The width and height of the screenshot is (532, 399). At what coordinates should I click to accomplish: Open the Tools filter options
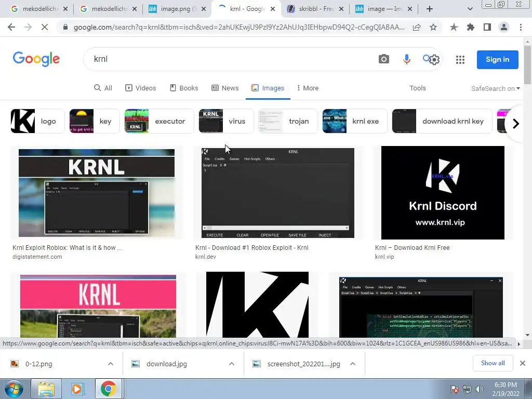pyautogui.click(x=417, y=88)
